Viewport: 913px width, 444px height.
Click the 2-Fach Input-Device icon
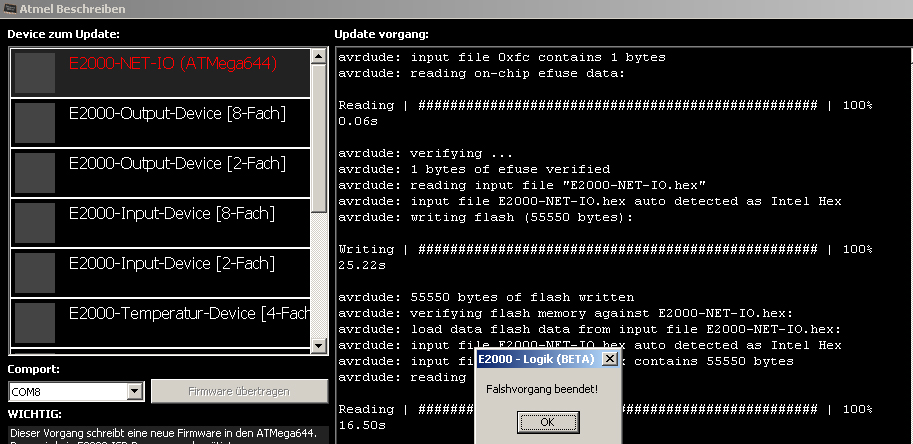tap(35, 272)
